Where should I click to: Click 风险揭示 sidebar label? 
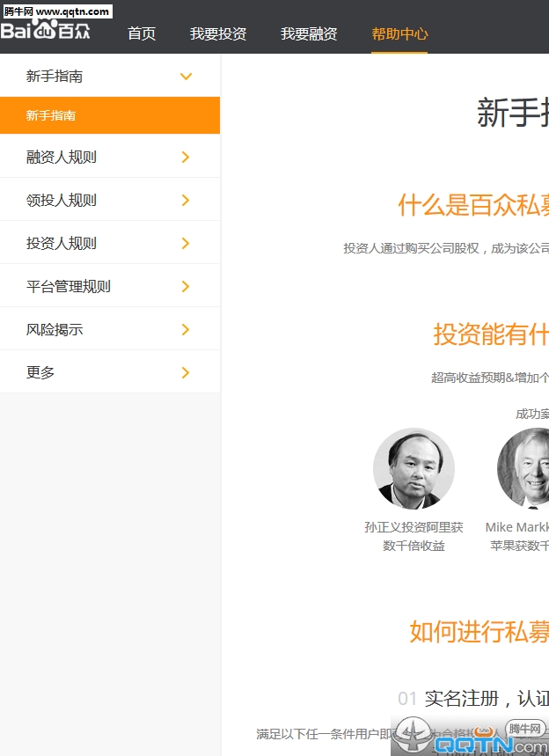55,330
